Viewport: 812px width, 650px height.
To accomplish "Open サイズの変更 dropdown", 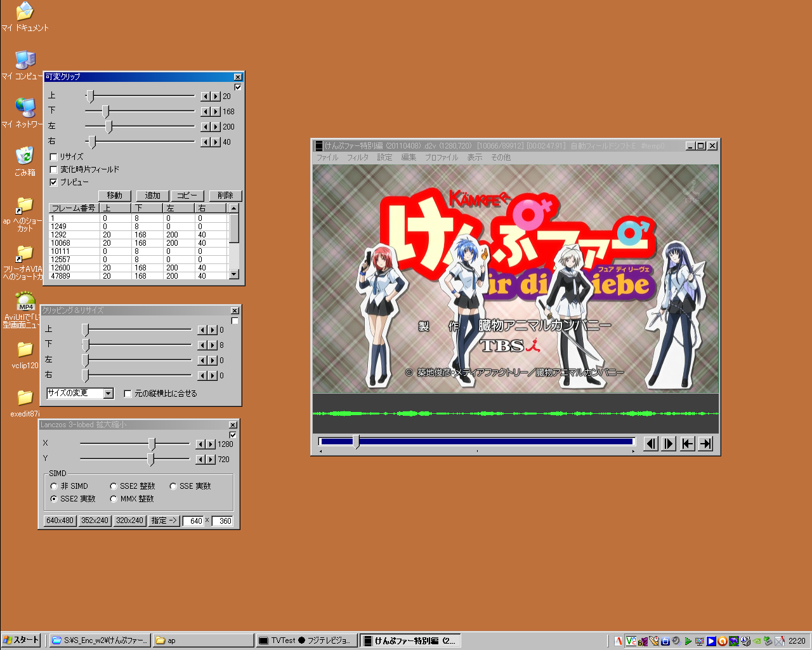I will point(108,394).
